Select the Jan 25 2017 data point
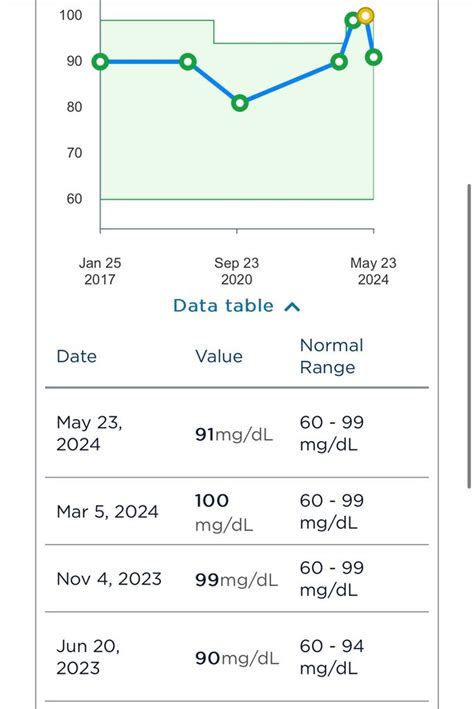Image resolution: width=474 pixels, height=709 pixels. (100, 61)
